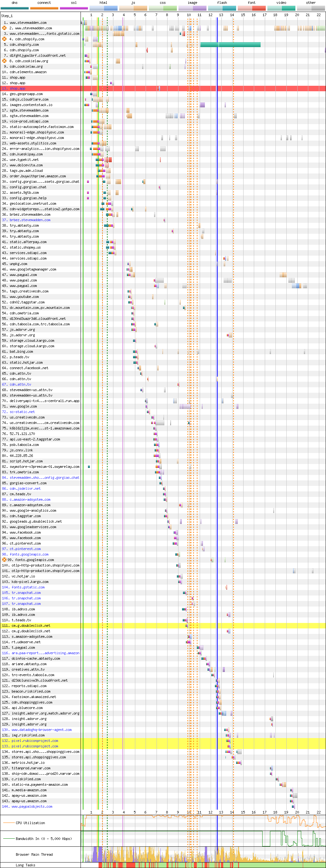This screenshot has width=326, height=868.
Task: Click the ssl legend color bar
Action: tap(74, 8)
